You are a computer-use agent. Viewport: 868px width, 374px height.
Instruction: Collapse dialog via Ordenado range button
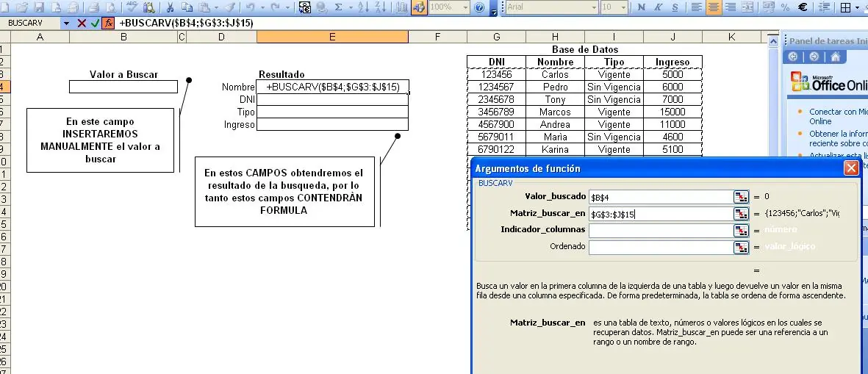coord(741,247)
